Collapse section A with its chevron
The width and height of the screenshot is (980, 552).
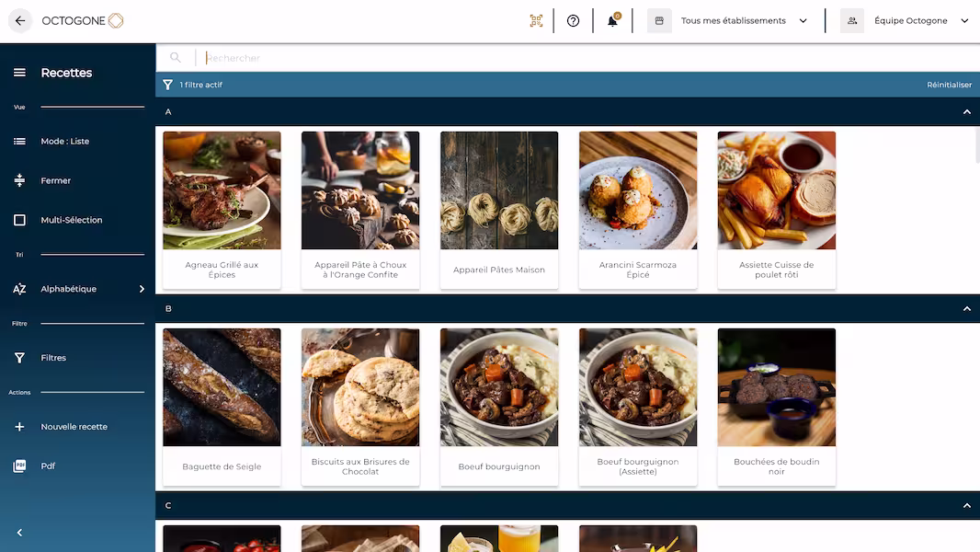click(966, 112)
